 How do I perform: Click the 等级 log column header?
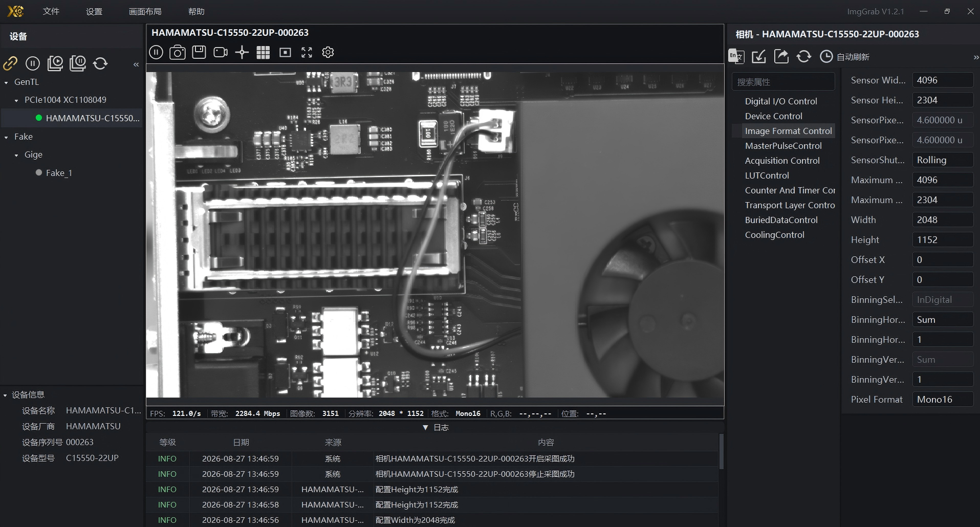[167, 443]
